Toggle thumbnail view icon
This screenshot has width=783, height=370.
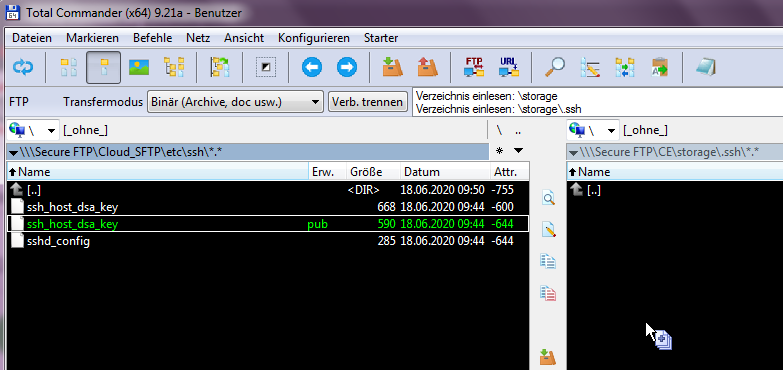139,67
